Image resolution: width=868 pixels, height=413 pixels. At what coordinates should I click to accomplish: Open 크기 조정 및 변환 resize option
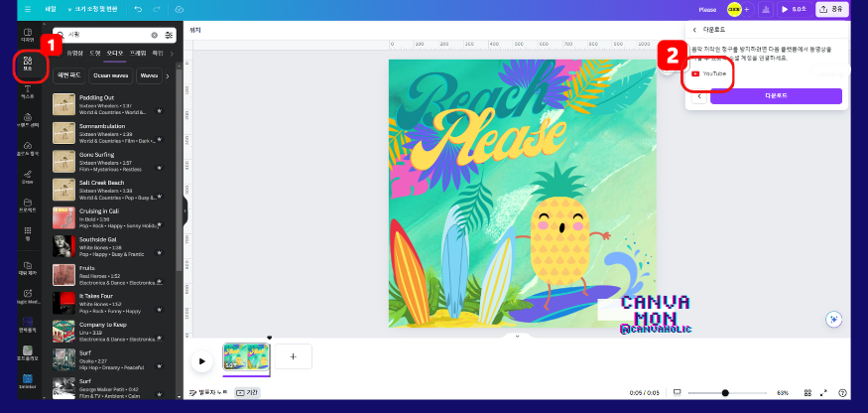(91, 9)
